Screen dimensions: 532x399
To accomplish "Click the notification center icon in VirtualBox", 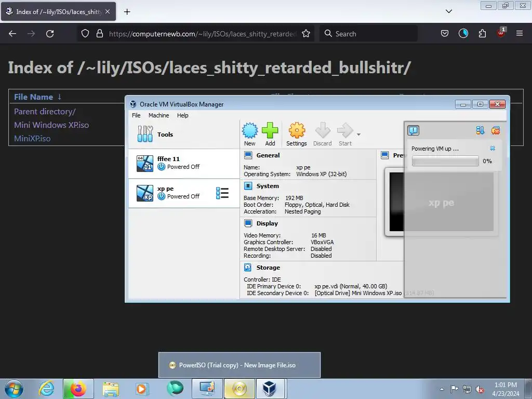I will 413,130.
